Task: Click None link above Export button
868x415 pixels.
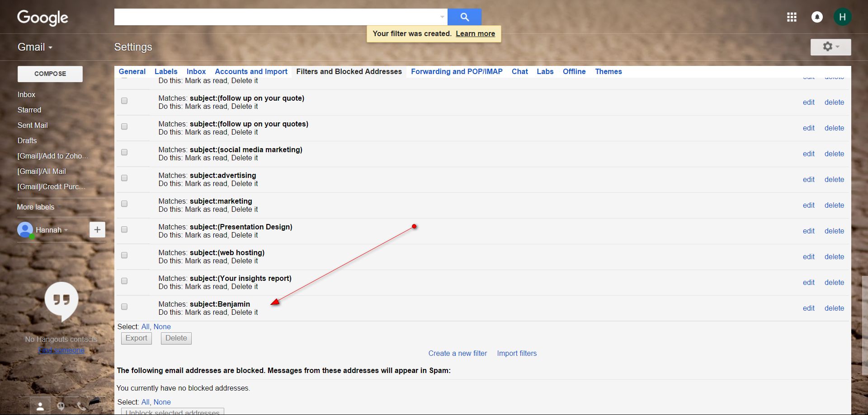Action: tap(162, 326)
